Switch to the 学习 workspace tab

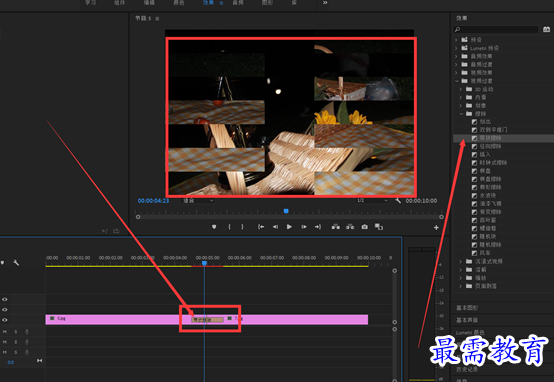(90, 2)
